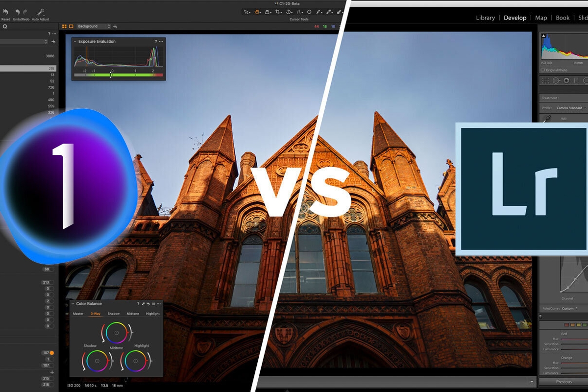This screenshot has width=588, height=392.
Task: Select Lightroom Spot Removal tool
Action: 556,80
